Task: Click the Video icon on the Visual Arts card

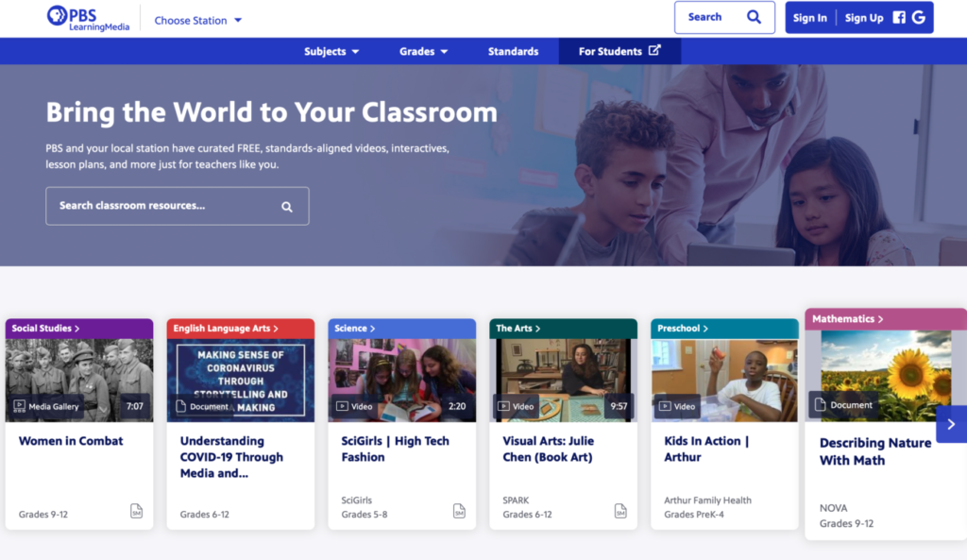Action: (x=503, y=406)
